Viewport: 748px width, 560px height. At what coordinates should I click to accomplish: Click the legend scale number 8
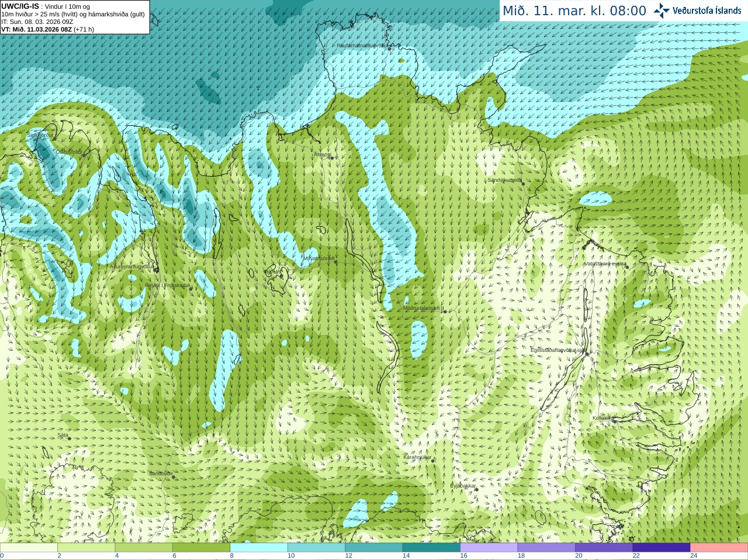click(232, 556)
